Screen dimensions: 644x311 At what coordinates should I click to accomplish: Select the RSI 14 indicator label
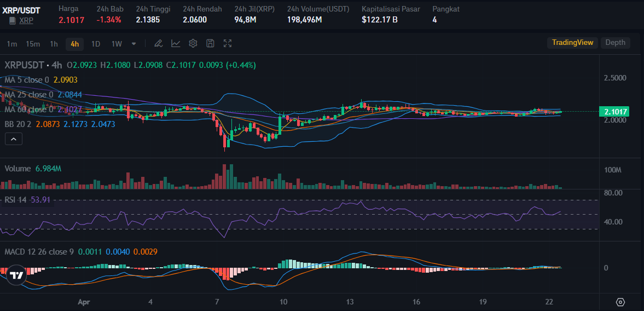tap(15, 200)
